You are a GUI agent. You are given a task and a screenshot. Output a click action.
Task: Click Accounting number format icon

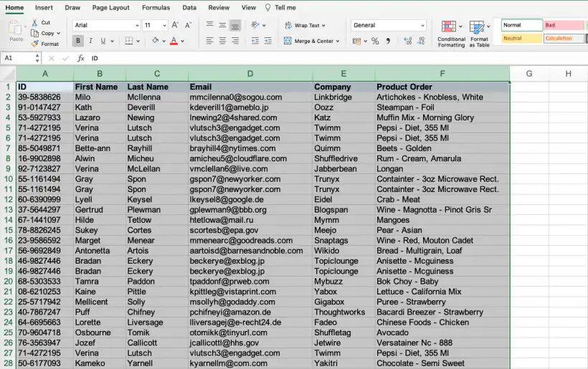(356, 41)
